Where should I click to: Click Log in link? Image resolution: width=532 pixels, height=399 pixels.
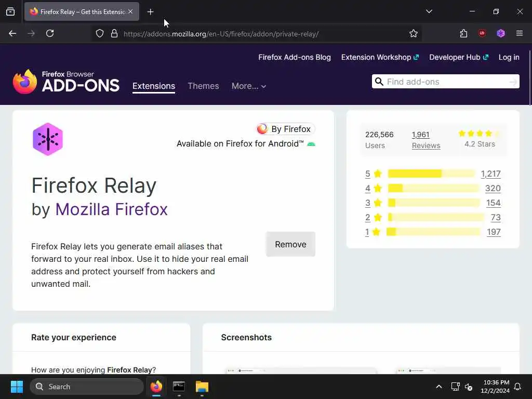(x=509, y=57)
